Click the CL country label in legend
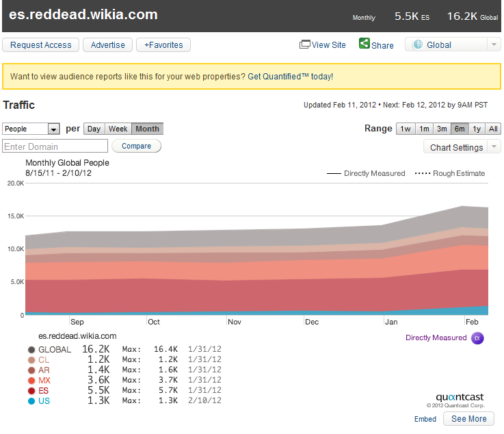The image size is (504, 434). [x=44, y=360]
